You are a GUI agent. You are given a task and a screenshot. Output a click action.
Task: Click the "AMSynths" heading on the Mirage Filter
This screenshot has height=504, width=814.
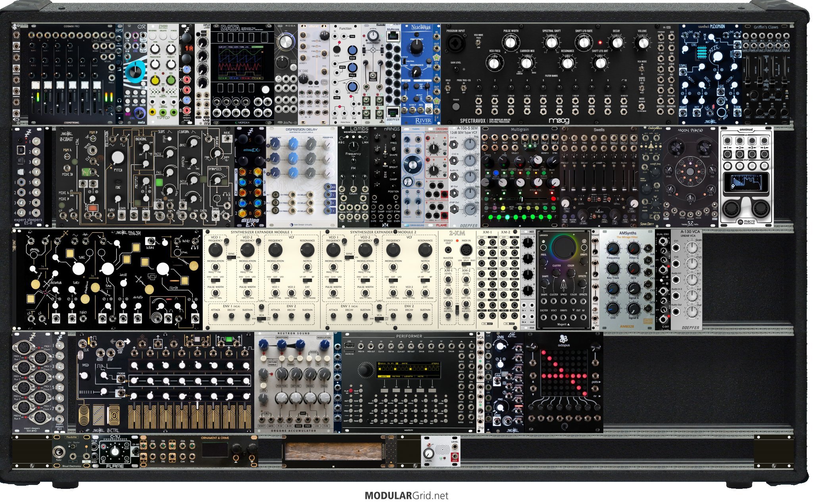click(x=628, y=233)
